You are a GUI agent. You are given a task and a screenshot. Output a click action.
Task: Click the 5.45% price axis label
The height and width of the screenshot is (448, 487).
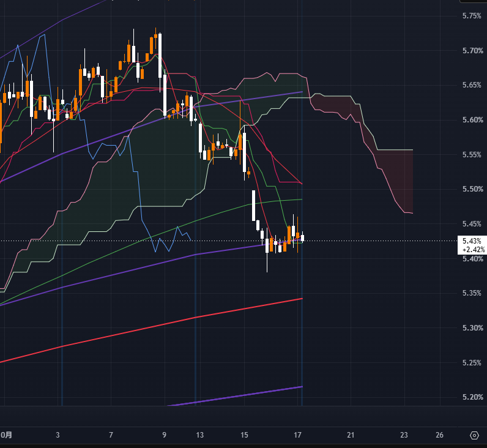click(473, 223)
